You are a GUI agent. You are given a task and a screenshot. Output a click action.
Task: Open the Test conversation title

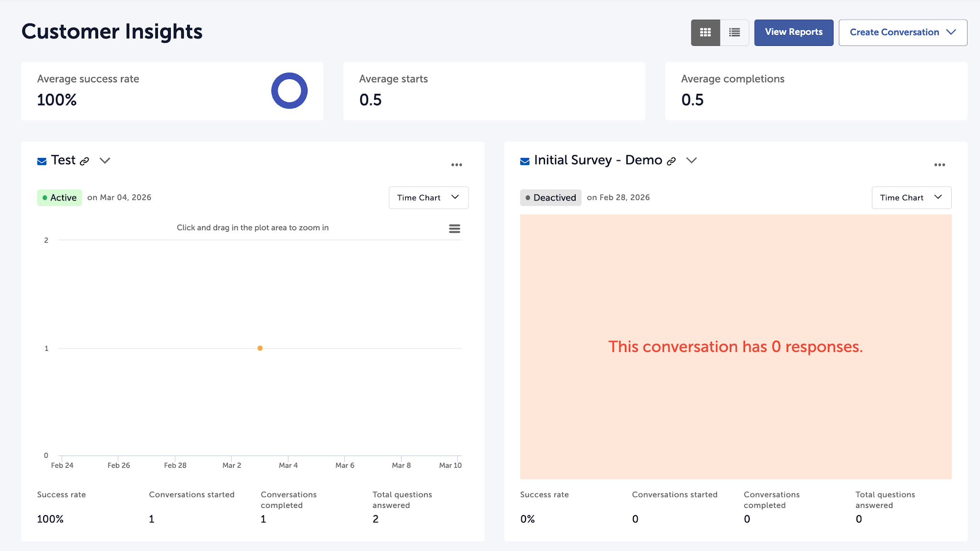pos(63,160)
